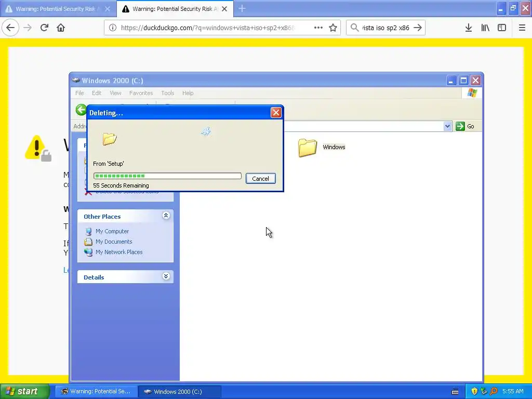Viewport: 532px width, 399px height.
Task: Click the deletion progress bar
Action: [167, 176]
